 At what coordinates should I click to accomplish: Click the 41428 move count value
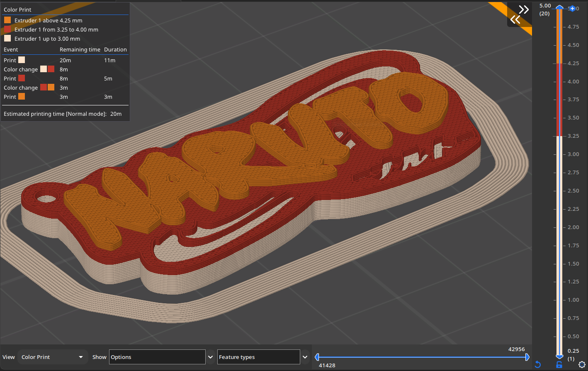(327, 366)
